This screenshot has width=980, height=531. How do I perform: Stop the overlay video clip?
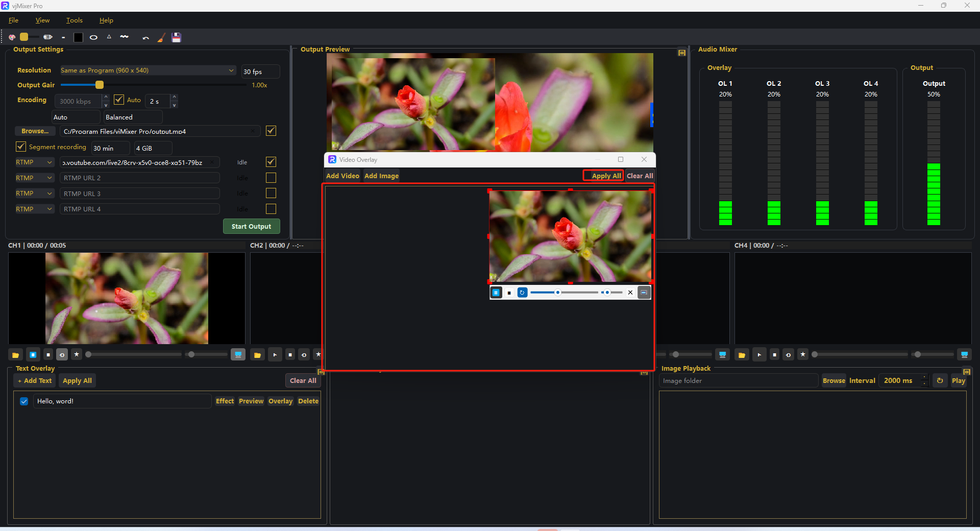pyautogui.click(x=509, y=293)
